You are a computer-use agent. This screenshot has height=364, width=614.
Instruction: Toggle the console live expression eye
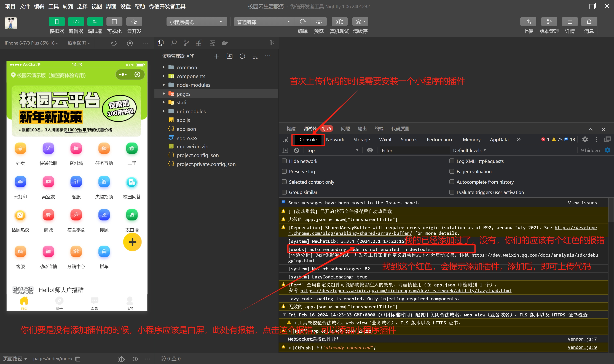click(370, 150)
